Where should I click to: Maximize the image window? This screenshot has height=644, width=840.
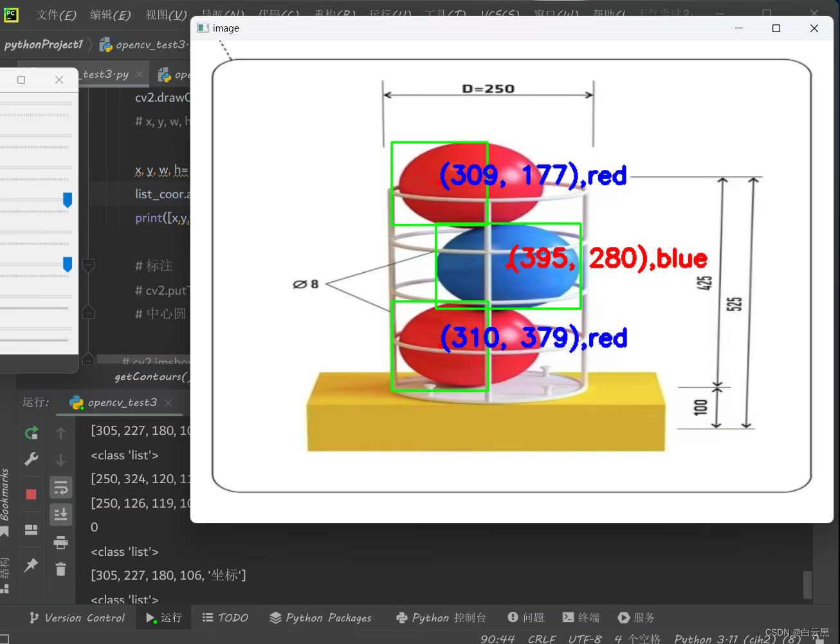click(x=776, y=28)
